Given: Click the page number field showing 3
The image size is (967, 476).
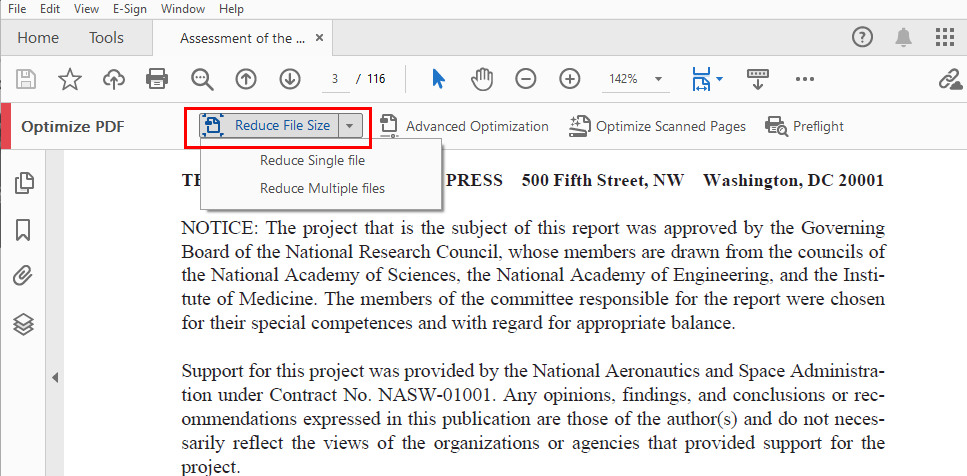Looking at the screenshot, I should click(x=335, y=79).
